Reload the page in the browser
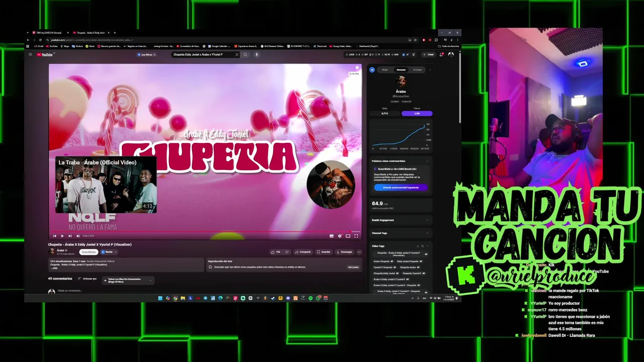 click(40, 40)
